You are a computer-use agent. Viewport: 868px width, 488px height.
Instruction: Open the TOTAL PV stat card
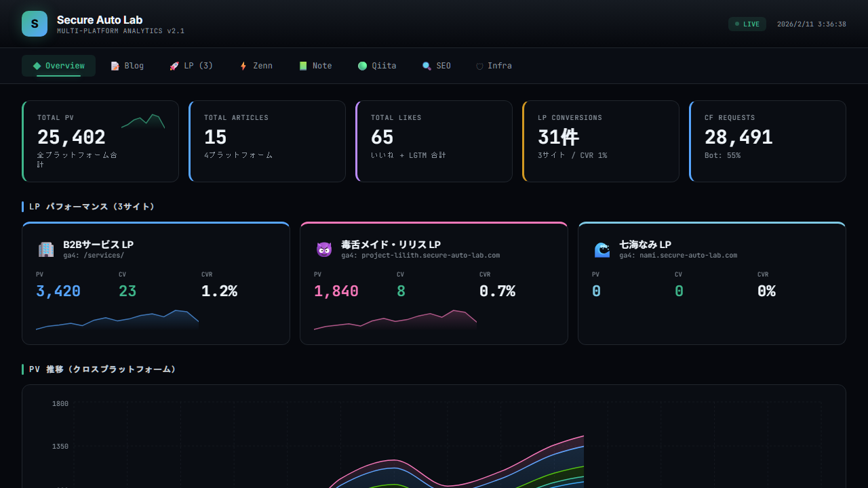[x=100, y=141]
